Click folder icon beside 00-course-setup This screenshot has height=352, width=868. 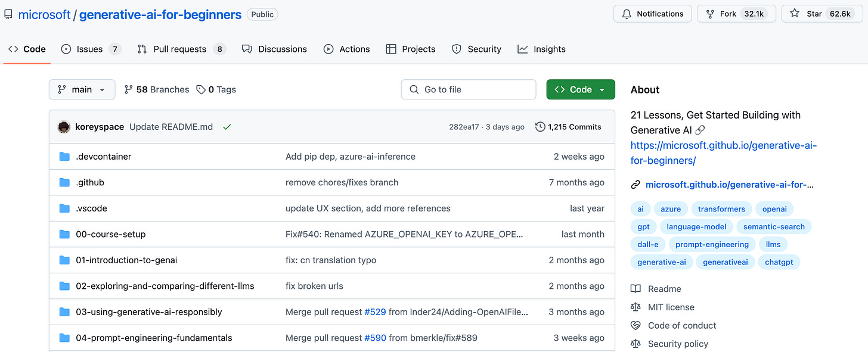point(64,234)
